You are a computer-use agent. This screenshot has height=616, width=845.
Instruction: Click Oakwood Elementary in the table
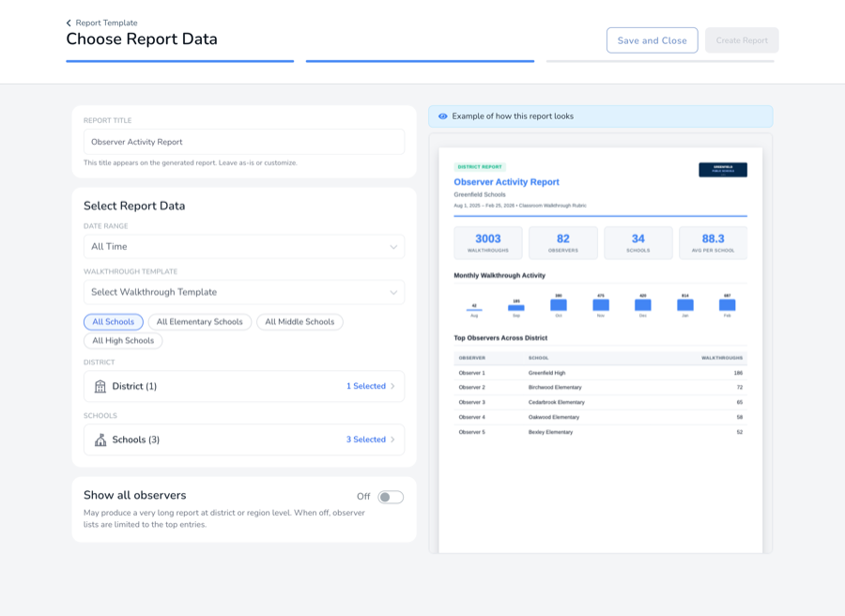(554, 417)
